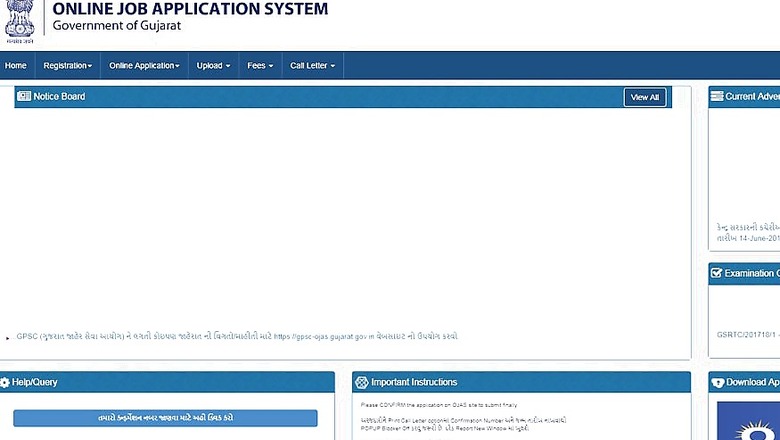This screenshot has height=440, width=780.
Task: Click the Current Advertisement list icon
Action: tap(717, 96)
